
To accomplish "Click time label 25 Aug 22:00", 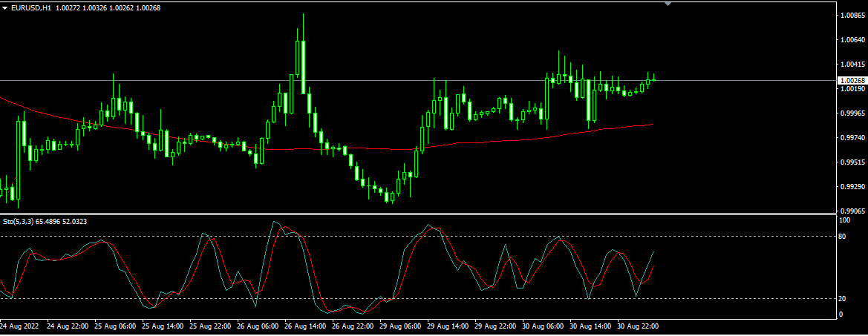I will tap(210, 326).
